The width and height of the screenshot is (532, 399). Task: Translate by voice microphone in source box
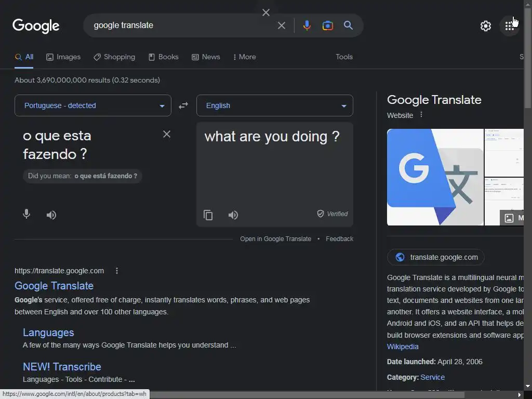point(26,214)
